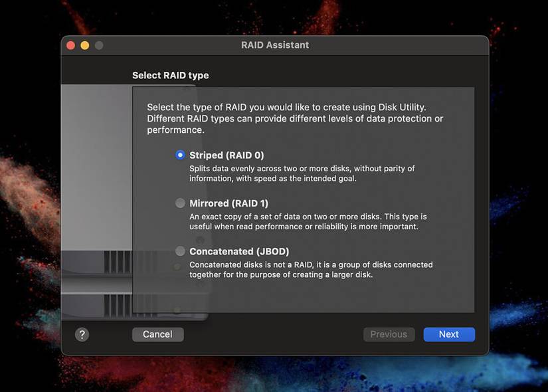Click the "Mirrored (RAID 1)" label text
Screen dimensions: 548x392
tap(229, 203)
